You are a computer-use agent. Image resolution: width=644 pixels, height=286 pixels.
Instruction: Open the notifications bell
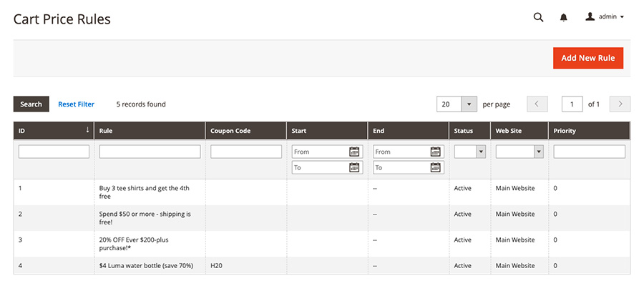pyautogui.click(x=563, y=17)
